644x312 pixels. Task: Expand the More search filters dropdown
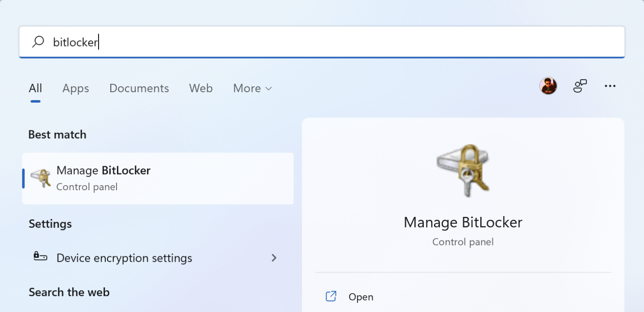(x=252, y=88)
